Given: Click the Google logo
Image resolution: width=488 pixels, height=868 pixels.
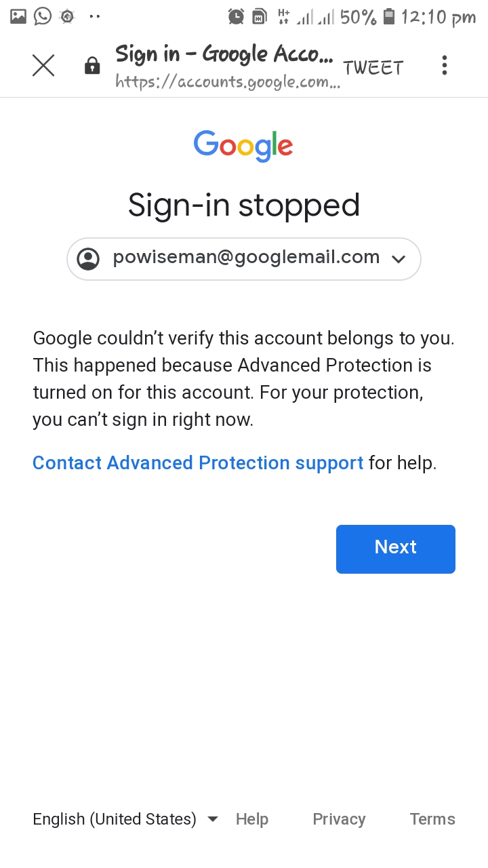Looking at the screenshot, I should 243,146.
